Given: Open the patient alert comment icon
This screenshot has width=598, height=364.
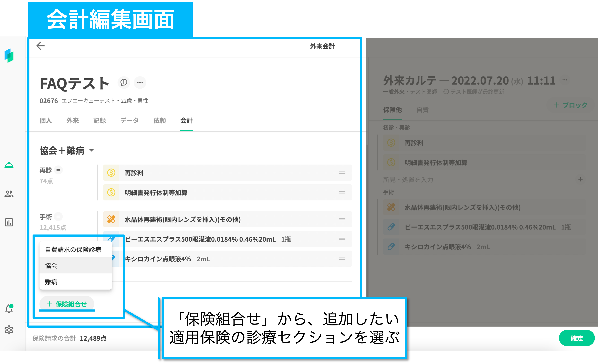Looking at the screenshot, I should pos(124,83).
